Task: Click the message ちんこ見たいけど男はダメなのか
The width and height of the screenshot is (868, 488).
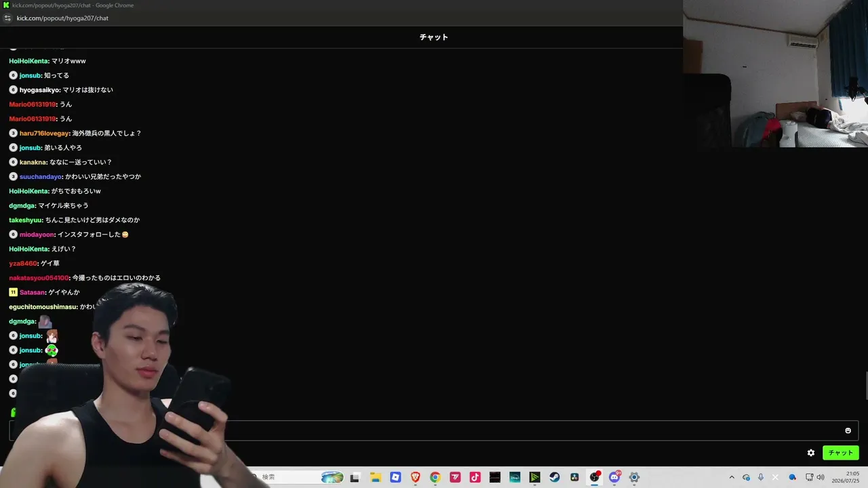Action: point(92,220)
